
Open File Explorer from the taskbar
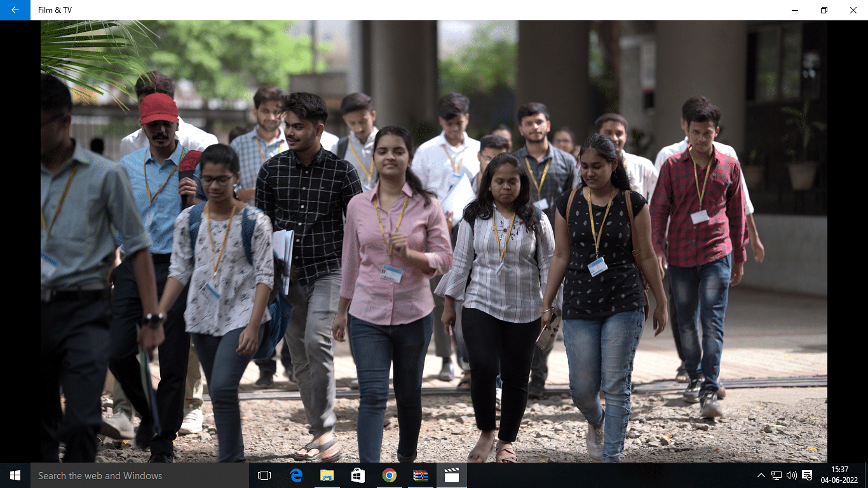click(327, 475)
